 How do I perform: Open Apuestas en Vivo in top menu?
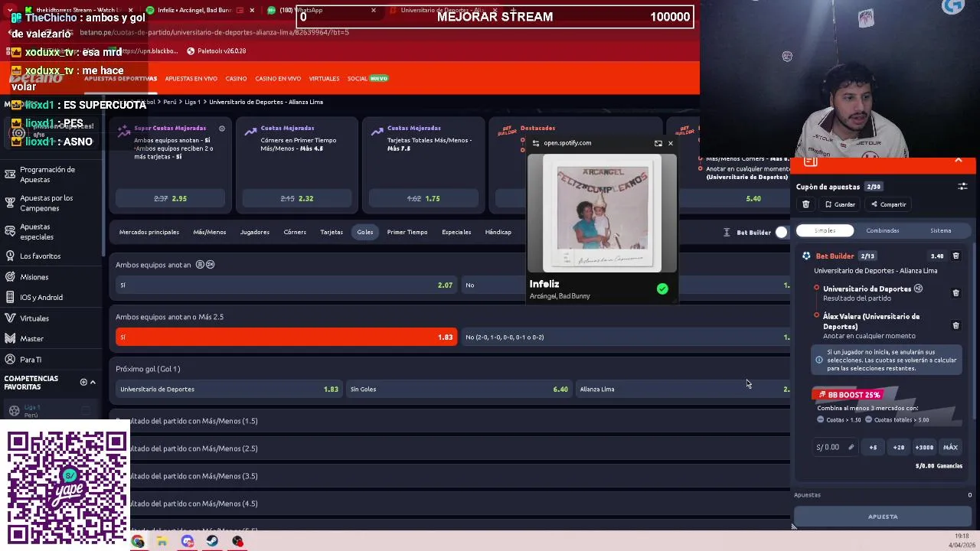191,79
